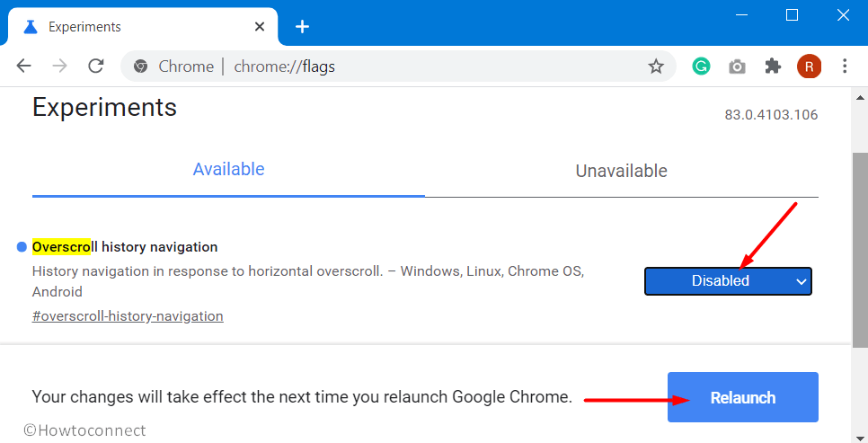Open the #overscroll-history-navigation link
This screenshot has width=868, height=443.
[x=128, y=316]
